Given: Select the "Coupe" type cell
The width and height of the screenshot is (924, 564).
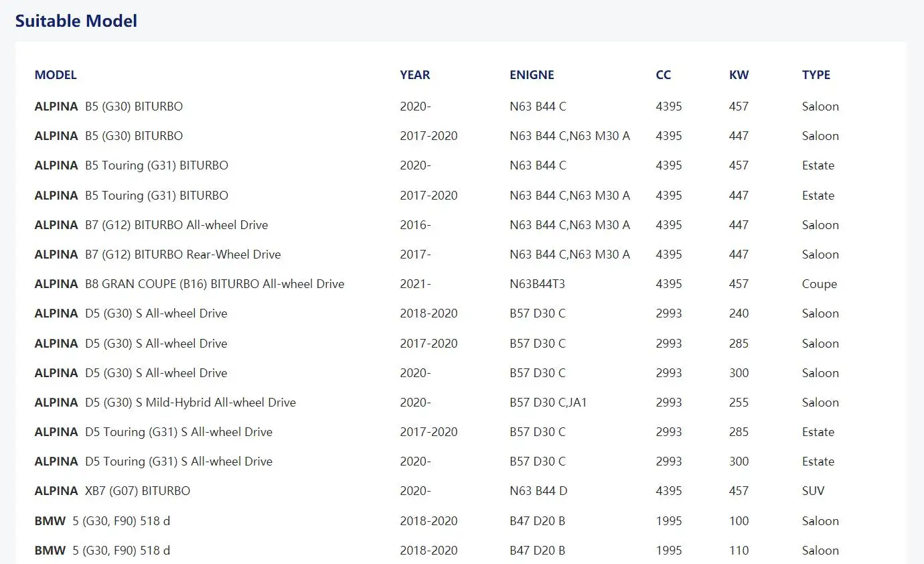Looking at the screenshot, I should point(820,284).
